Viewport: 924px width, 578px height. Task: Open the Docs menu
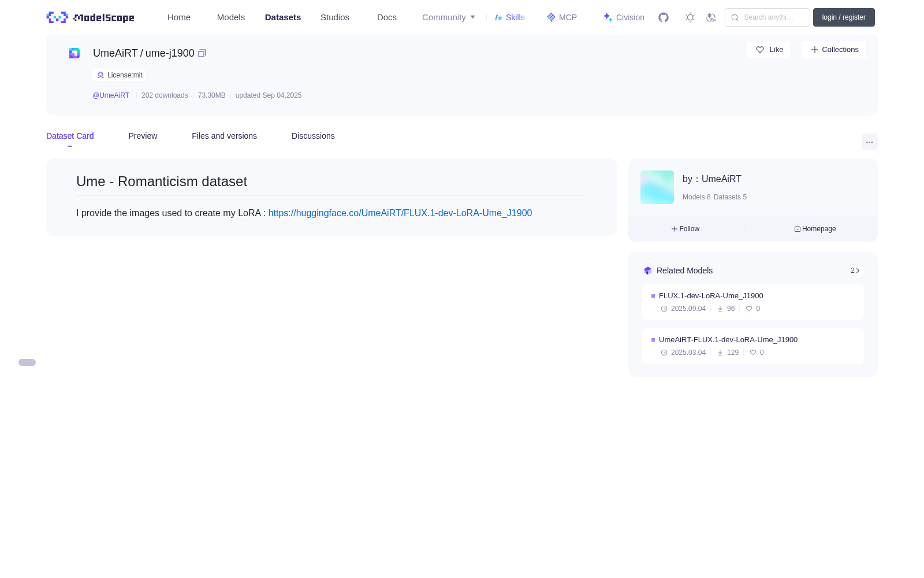click(387, 17)
